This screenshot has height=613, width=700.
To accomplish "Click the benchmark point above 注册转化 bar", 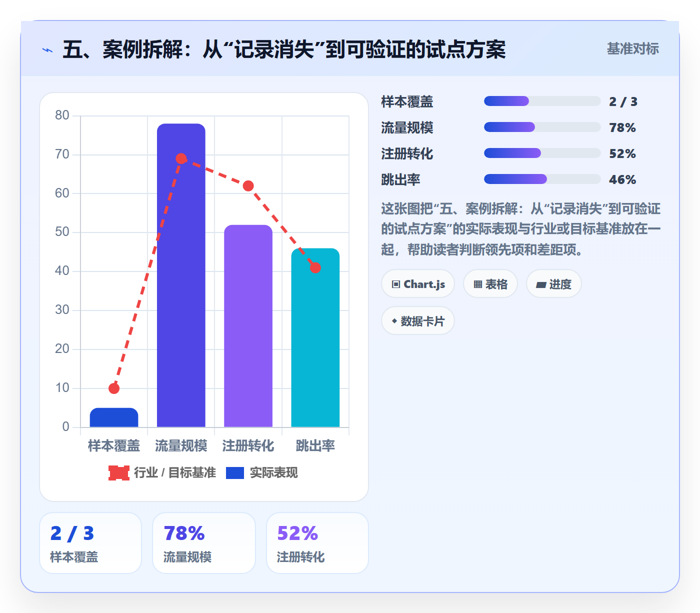I will pos(248,186).
